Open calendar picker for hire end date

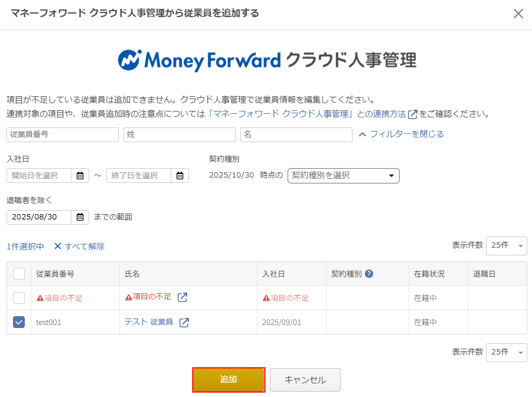179,175
